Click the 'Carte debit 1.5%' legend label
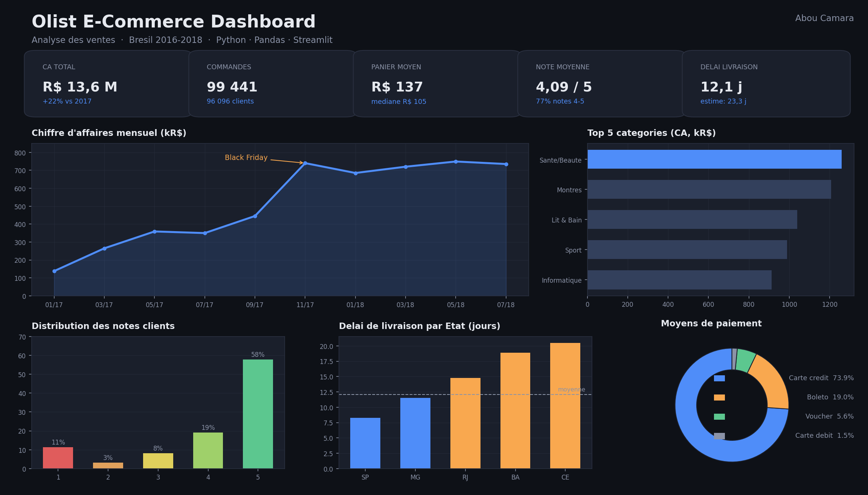Image resolution: width=868 pixels, height=495 pixels. (x=825, y=436)
